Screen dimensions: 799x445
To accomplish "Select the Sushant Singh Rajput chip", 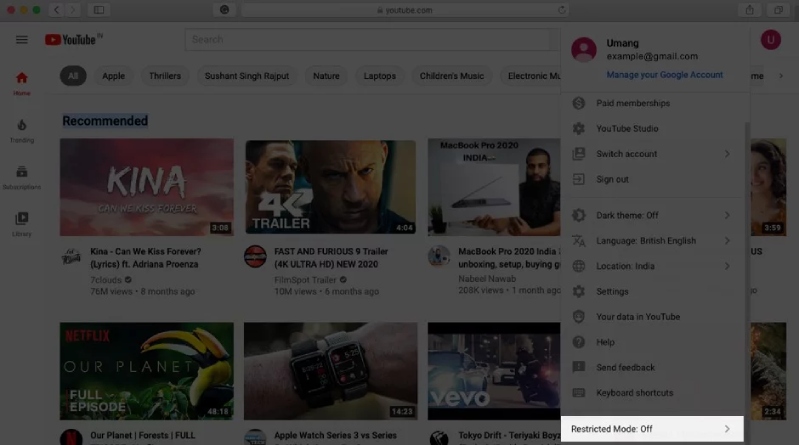I will [x=247, y=76].
